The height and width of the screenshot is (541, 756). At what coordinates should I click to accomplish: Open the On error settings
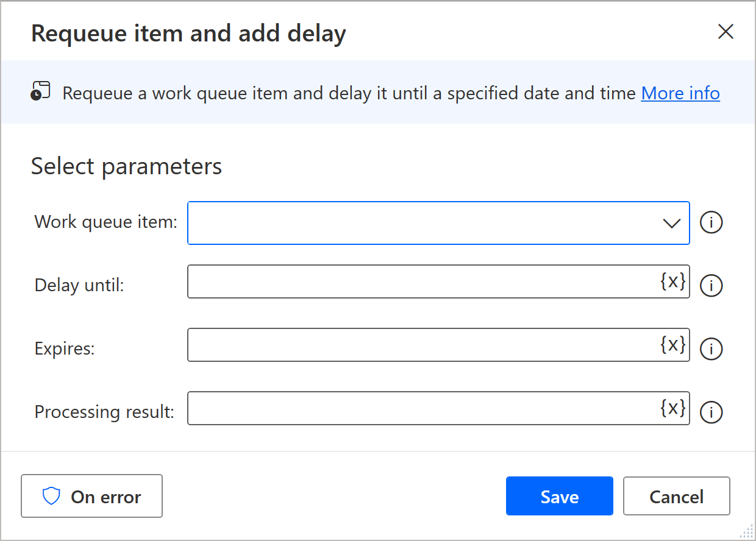pyautogui.click(x=91, y=496)
